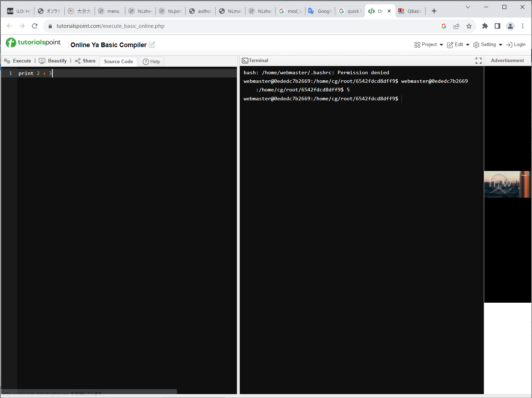Image resolution: width=532 pixels, height=398 pixels.
Task: Click the Execute button to run code
Action: (18, 61)
